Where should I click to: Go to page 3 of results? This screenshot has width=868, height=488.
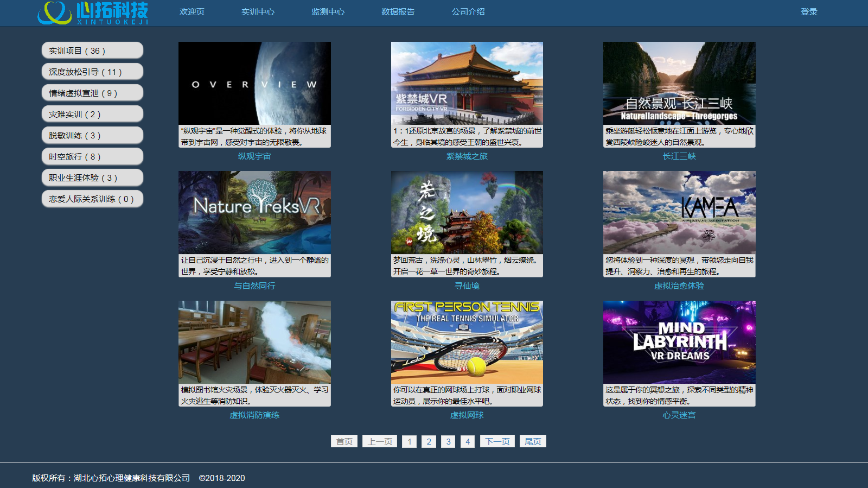tap(448, 441)
